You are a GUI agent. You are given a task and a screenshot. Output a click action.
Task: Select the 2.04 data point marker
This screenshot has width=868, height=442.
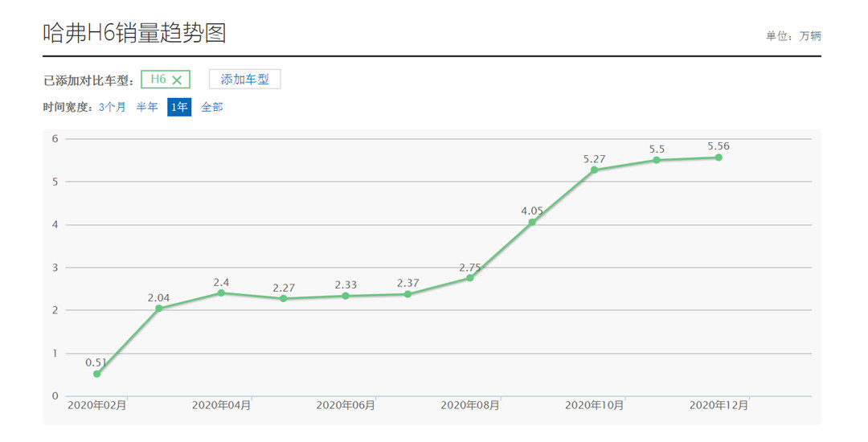click(159, 309)
